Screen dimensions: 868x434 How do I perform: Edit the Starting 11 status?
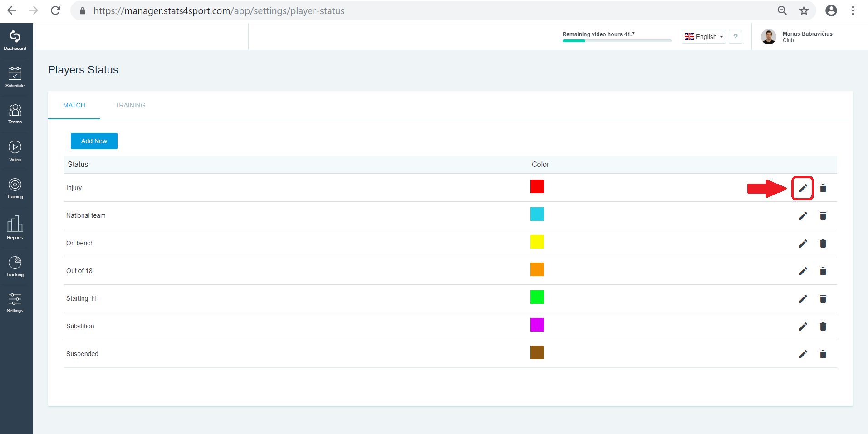[803, 299]
